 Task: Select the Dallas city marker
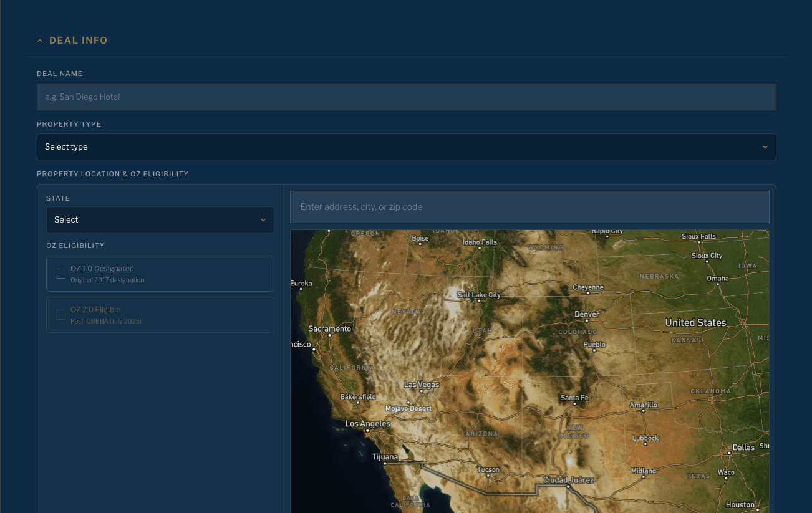coord(729,453)
